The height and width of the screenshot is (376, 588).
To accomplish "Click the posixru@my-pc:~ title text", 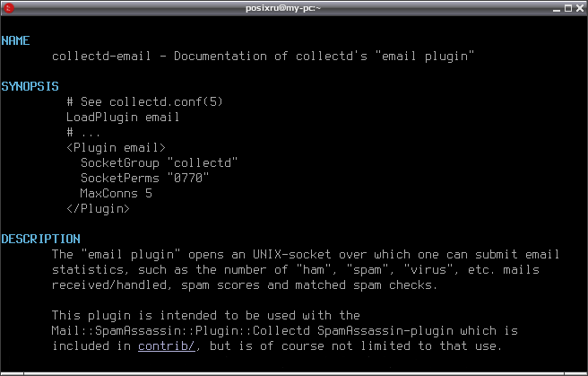I will [283, 8].
